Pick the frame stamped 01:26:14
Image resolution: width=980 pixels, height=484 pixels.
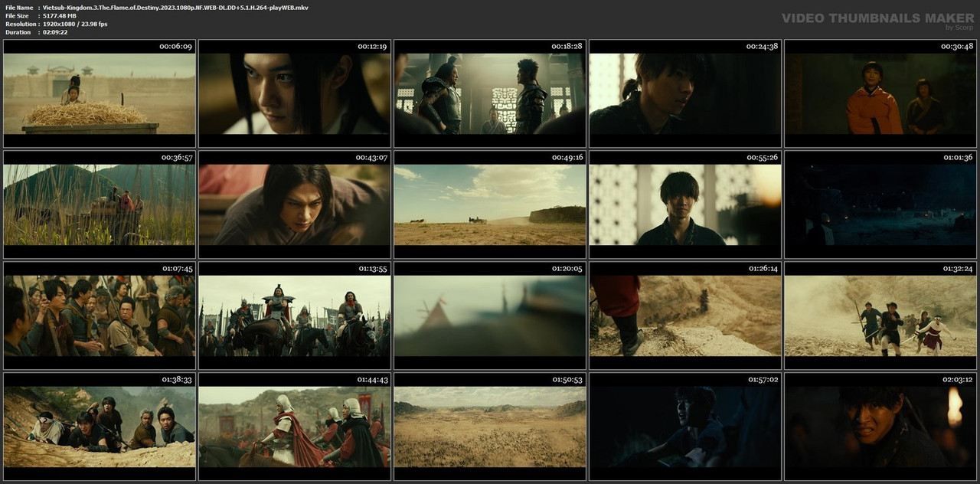pos(685,316)
